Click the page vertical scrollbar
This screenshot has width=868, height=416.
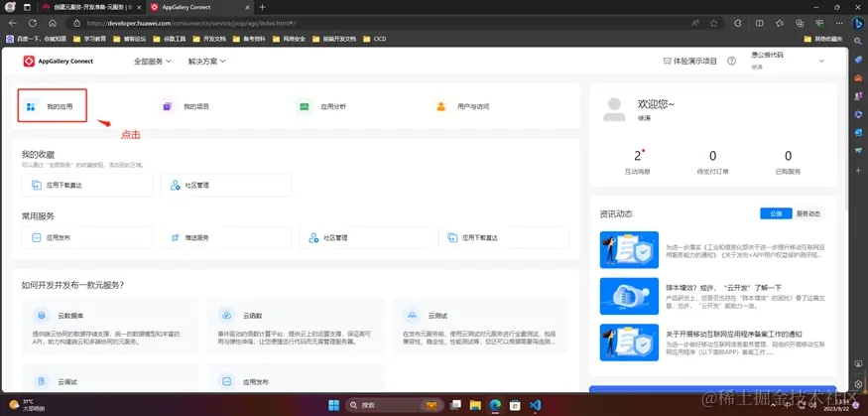(846, 133)
